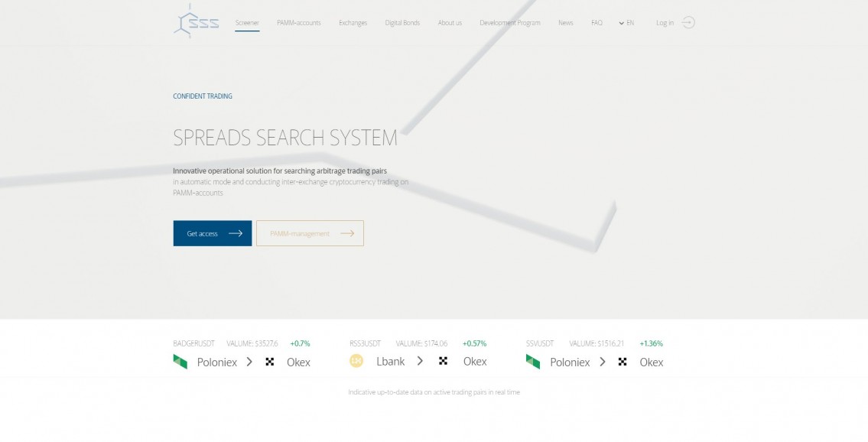This screenshot has height=442, width=868.
Task: Click the circular arrow icon beside Log in
Action: pos(689,23)
